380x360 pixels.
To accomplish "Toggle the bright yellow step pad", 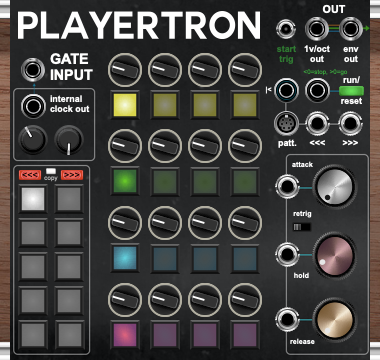I will tap(125, 105).
